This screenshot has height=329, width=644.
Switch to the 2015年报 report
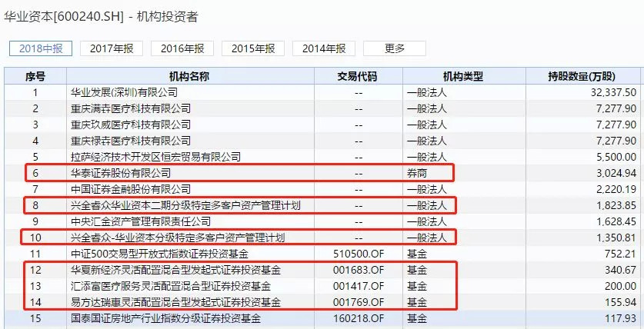coord(253,48)
